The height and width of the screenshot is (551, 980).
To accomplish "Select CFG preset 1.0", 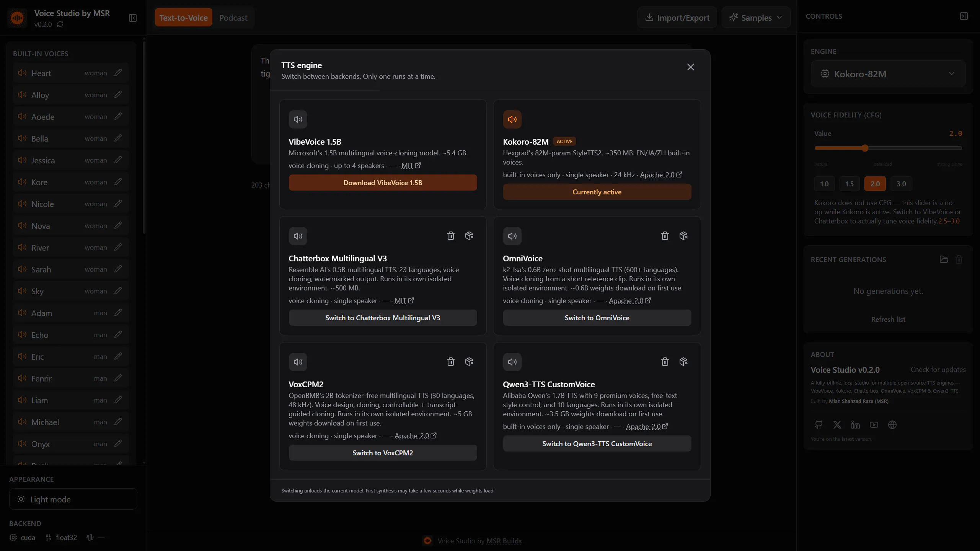I will point(824,184).
